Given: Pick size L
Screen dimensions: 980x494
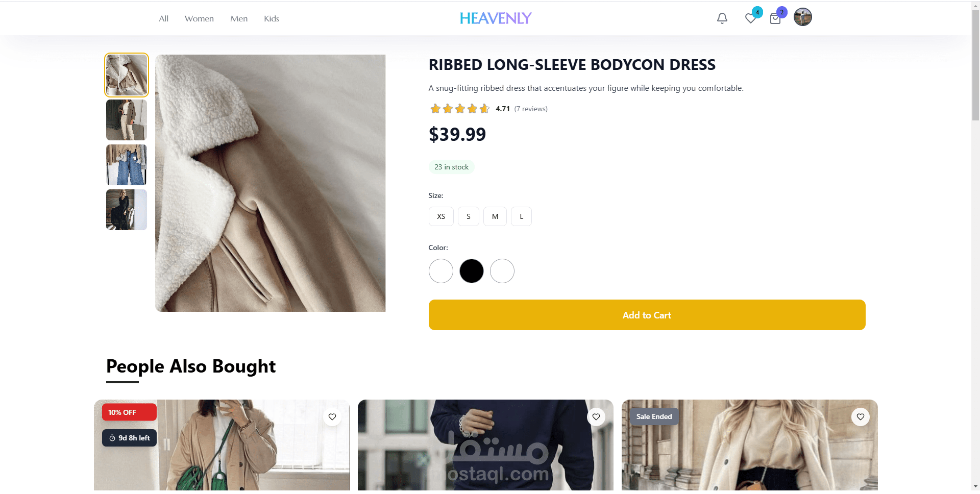Looking at the screenshot, I should (521, 216).
